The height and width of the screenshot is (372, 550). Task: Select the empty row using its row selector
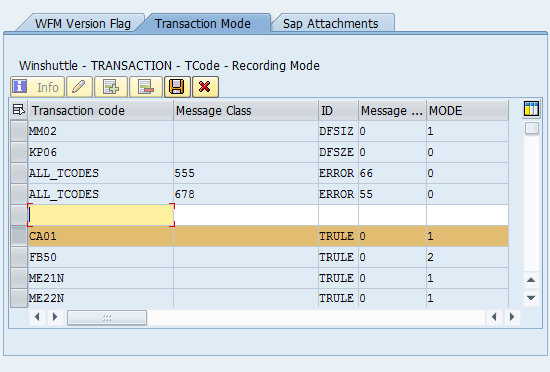coord(19,215)
